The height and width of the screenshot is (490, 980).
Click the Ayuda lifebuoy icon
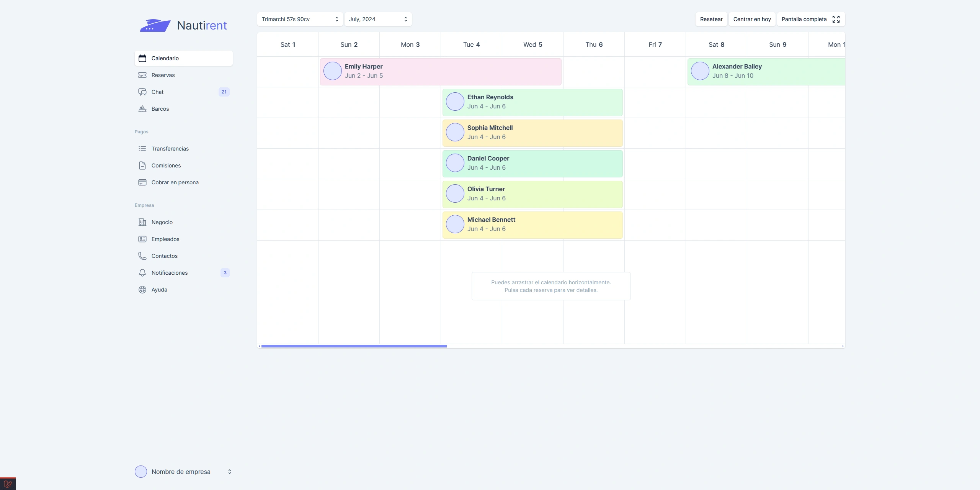[x=142, y=290]
